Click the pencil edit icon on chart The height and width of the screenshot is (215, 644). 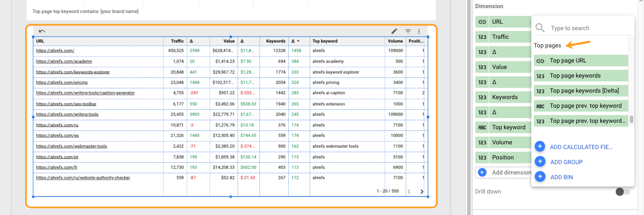[x=394, y=31]
